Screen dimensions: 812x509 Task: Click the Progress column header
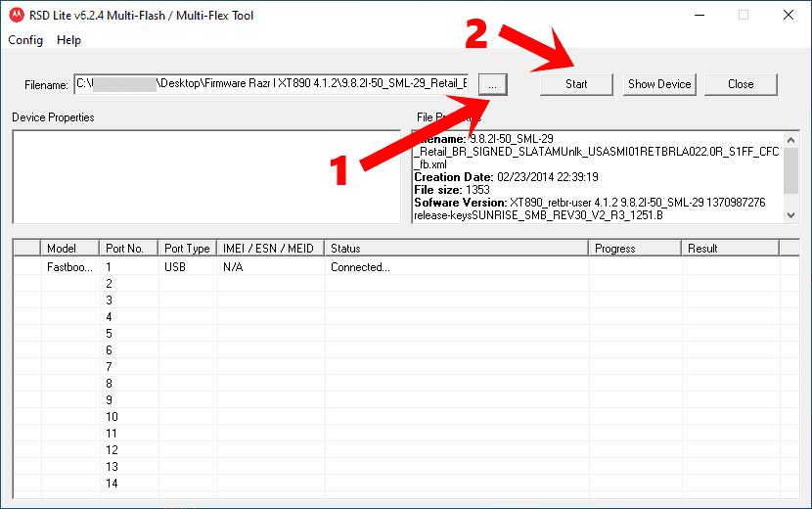point(635,249)
